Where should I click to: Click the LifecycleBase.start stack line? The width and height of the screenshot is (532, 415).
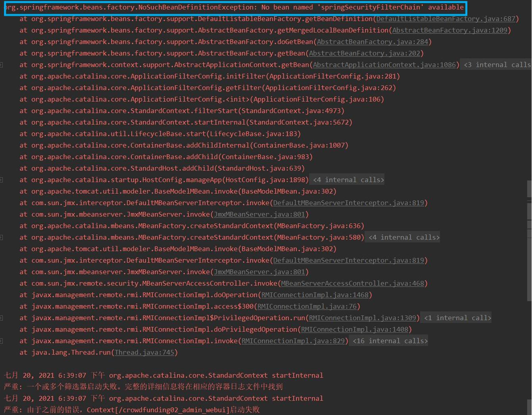[160, 134]
